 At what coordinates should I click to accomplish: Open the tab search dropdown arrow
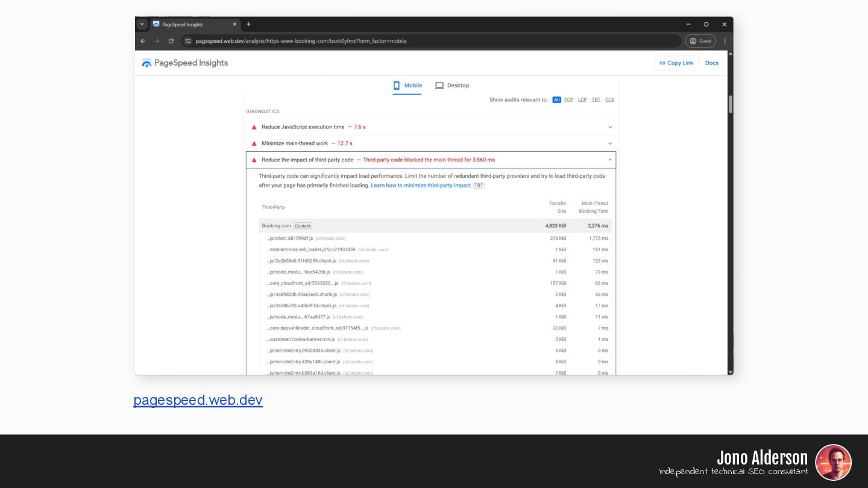(x=142, y=24)
